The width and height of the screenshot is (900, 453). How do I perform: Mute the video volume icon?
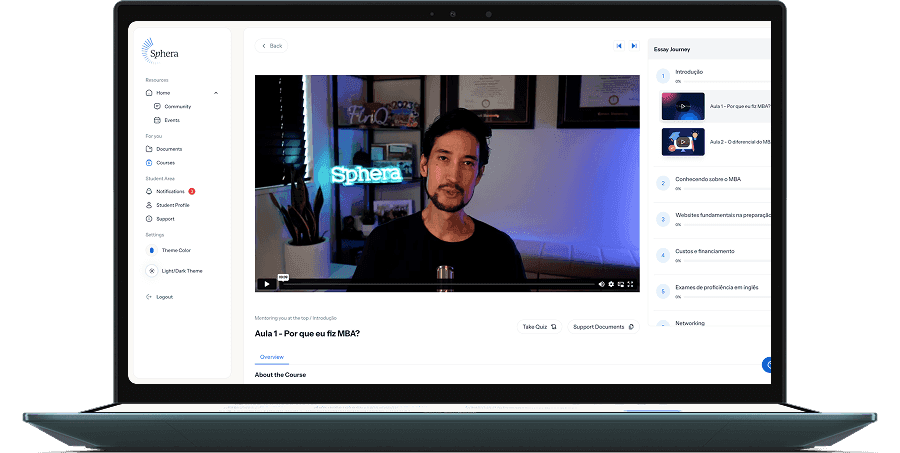[602, 284]
